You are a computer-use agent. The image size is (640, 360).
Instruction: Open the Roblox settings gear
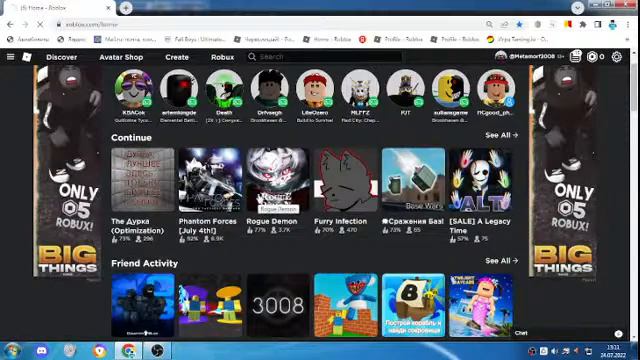pos(616,57)
